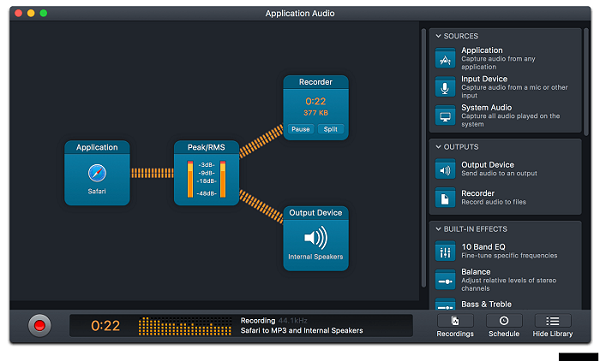The width and height of the screenshot is (600, 361).
Task: Click 'Record audio to files' description
Action: click(494, 202)
